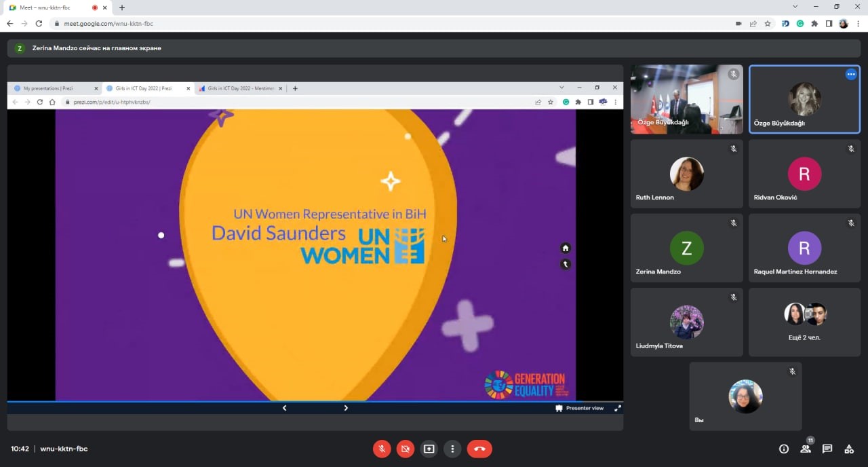Toggle the camera off button

tap(406, 449)
